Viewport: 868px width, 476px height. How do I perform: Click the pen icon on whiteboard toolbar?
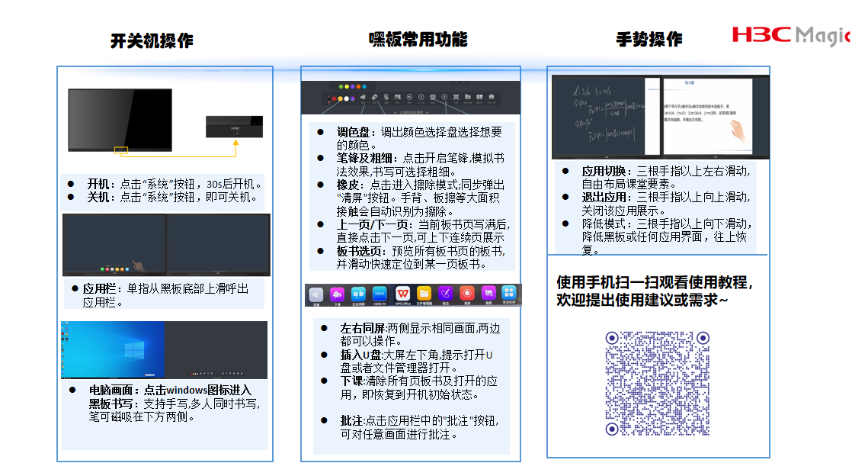pos(328,100)
